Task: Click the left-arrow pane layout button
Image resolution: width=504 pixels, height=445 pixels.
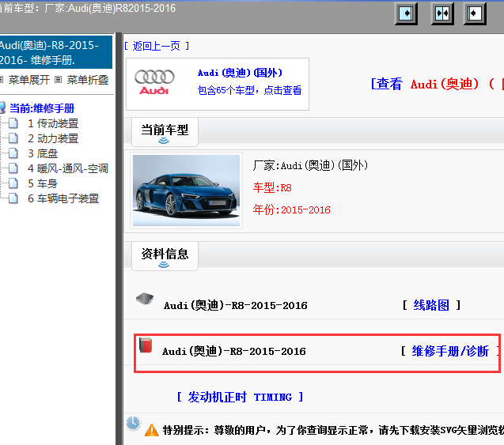Action: coord(475,13)
